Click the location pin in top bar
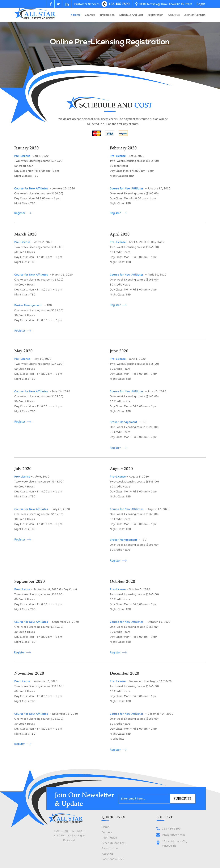 click(136, 4)
